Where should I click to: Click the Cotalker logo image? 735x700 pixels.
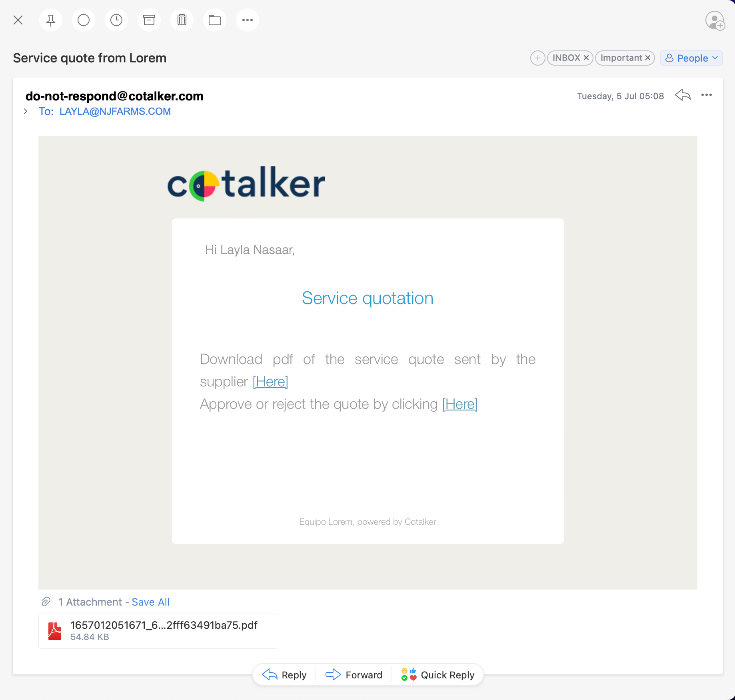tap(246, 183)
